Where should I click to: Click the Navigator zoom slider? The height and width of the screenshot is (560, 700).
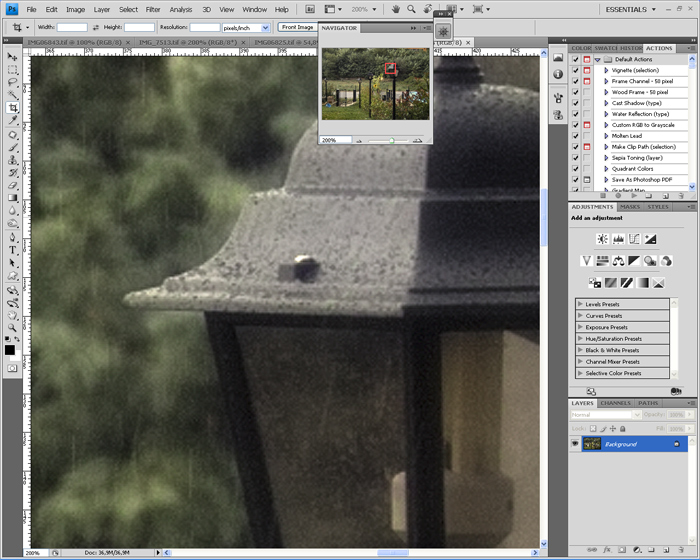point(391,140)
